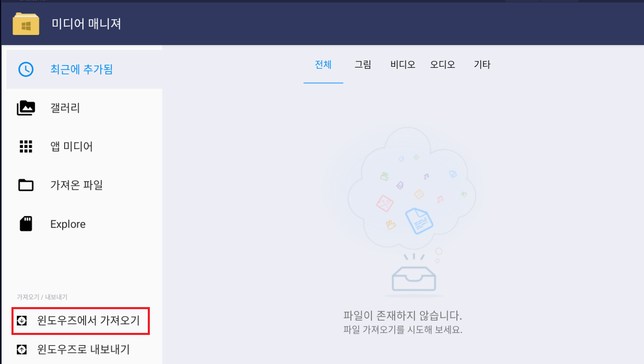The width and height of the screenshot is (644, 364).
Task: Select the app media grid icon
Action: (26, 146)
